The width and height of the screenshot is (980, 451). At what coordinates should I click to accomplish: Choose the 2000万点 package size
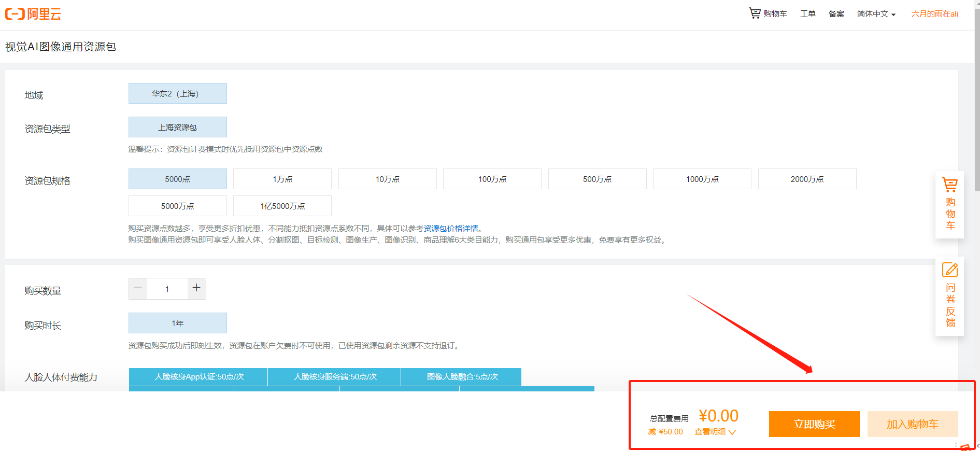[807, 179]
